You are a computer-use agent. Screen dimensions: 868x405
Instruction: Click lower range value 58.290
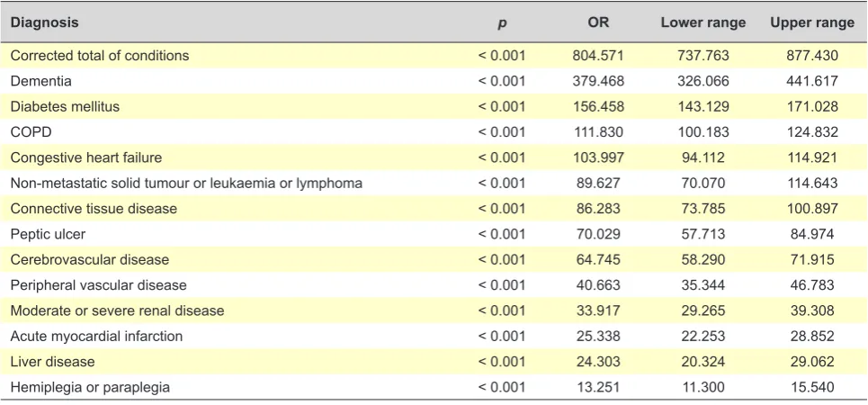pos(703,259)
